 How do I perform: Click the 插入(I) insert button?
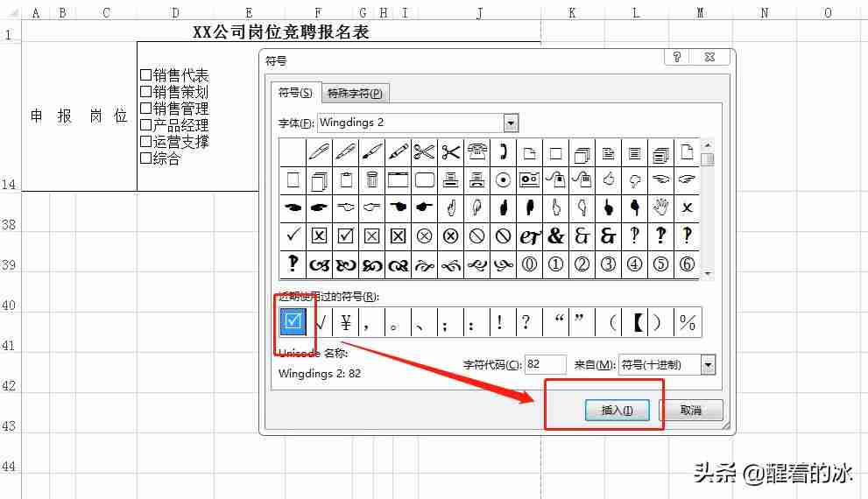pyautogui.click(x=617, y=410)
